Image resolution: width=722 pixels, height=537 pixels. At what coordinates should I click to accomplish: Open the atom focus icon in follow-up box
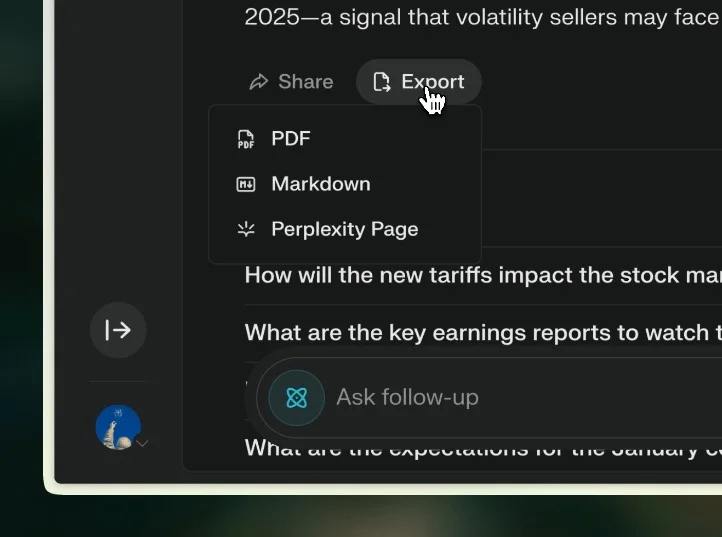pyautogui.click(x=296, y=398)
